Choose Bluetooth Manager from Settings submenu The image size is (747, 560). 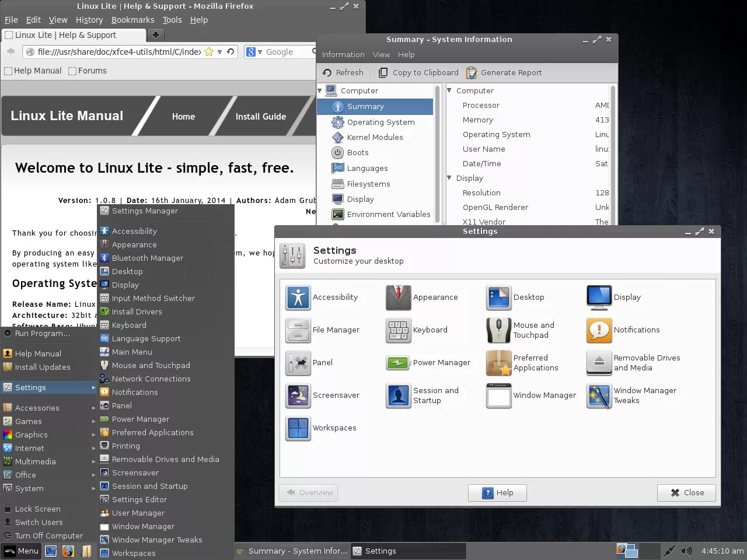(x=166, y=258)
